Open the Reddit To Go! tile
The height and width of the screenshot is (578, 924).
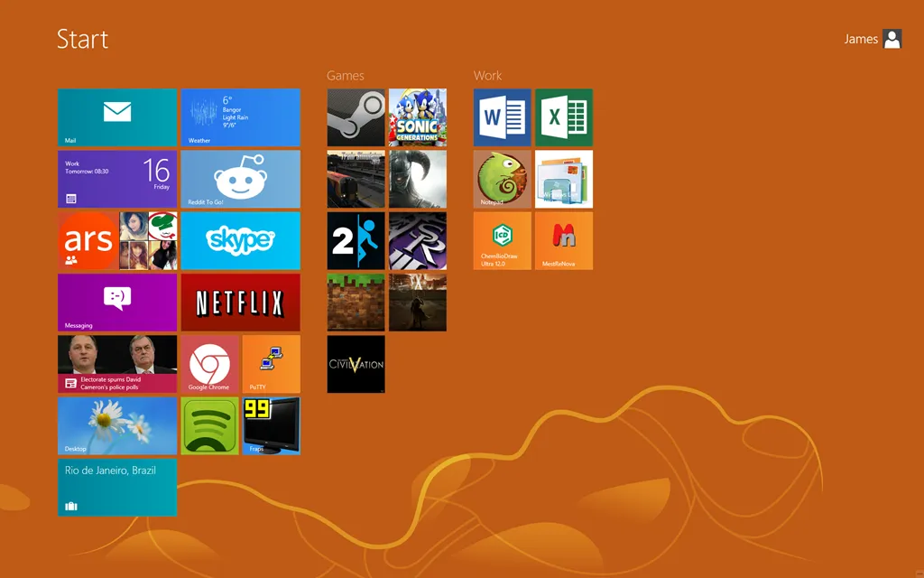tap(240, 180)
